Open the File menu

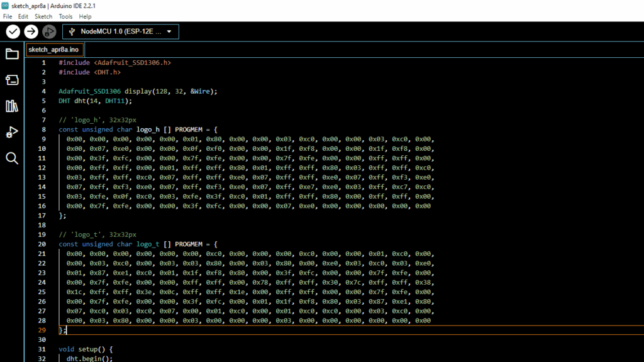click(x=8, y=17)
